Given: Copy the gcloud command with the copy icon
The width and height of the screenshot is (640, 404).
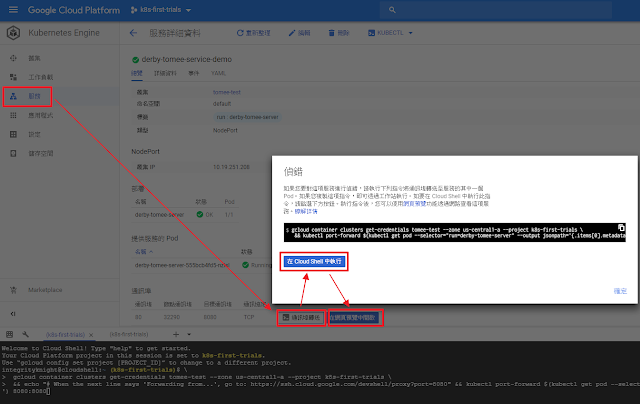Looking at the screenshot, I should (x=621, y=228).
